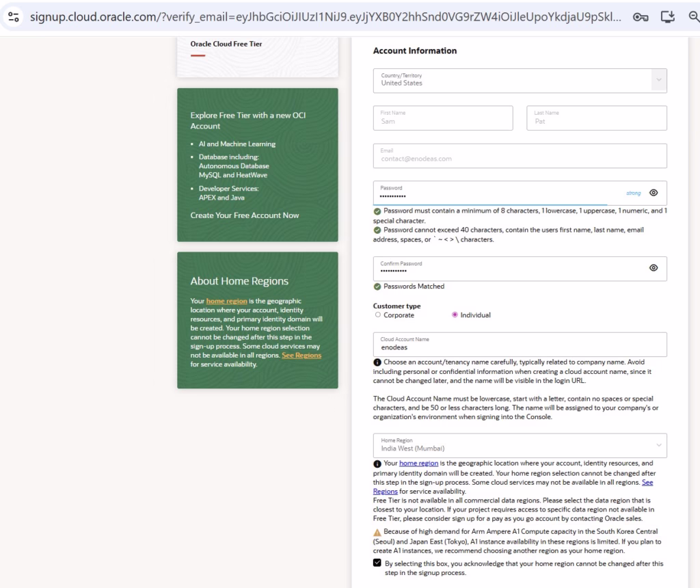Click the First Name input field
This screenshot has height=588, width=700.
(x=442, y=118)
